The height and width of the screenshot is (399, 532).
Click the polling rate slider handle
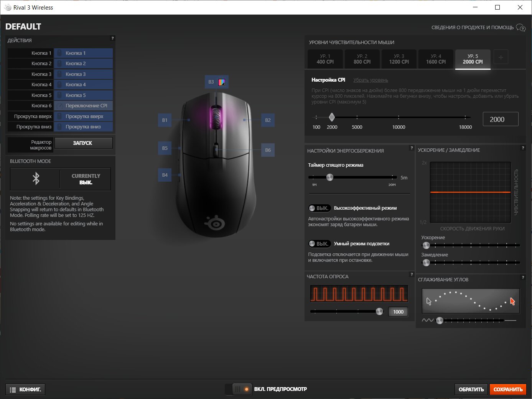(x=379, y=311)
